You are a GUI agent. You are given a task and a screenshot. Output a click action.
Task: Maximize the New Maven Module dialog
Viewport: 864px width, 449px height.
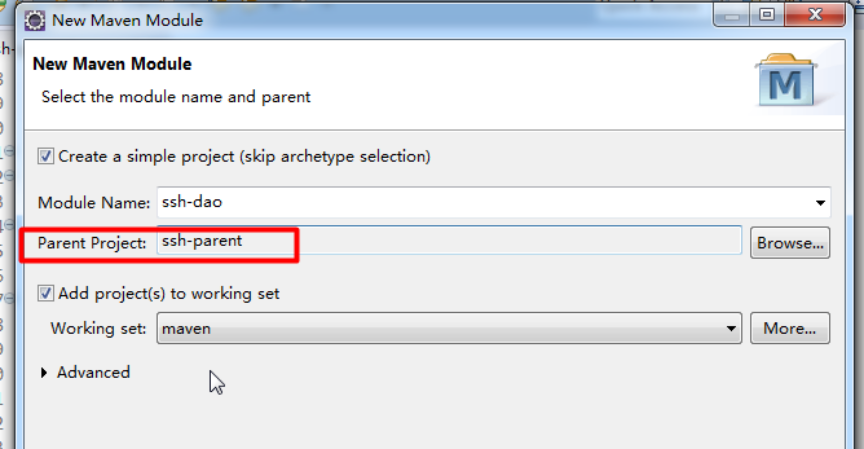(x=767, y=15)
